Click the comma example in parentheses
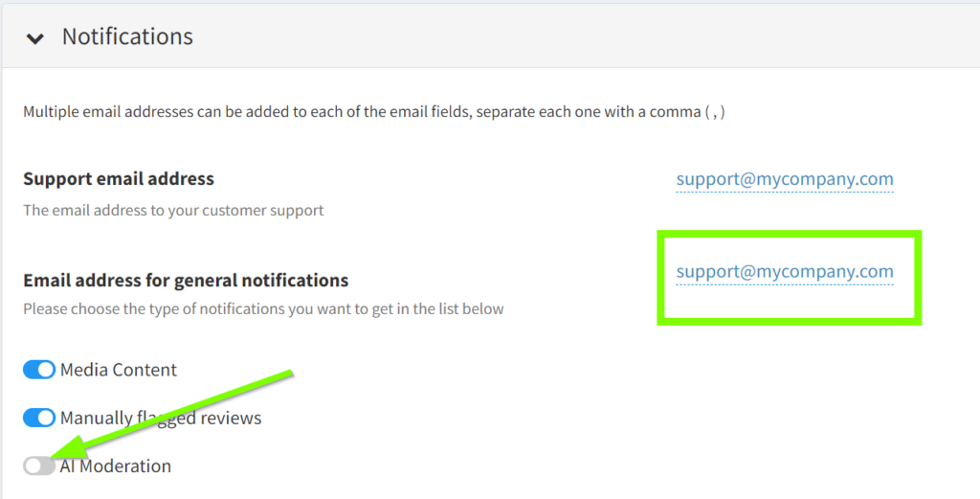 [714, 112]
